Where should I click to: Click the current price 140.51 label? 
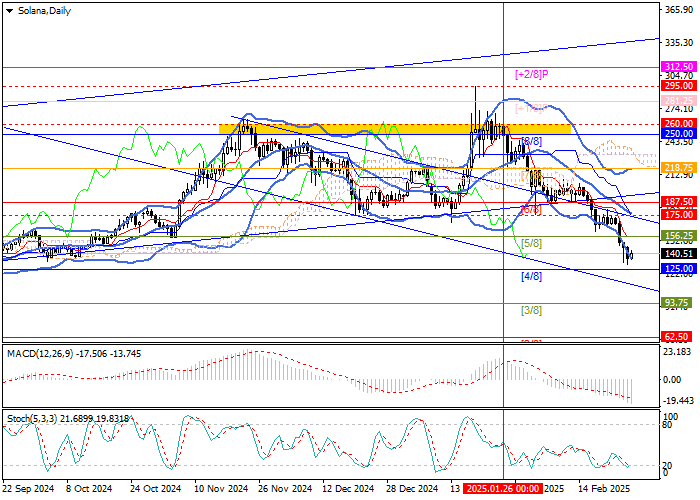coord(678,254)
